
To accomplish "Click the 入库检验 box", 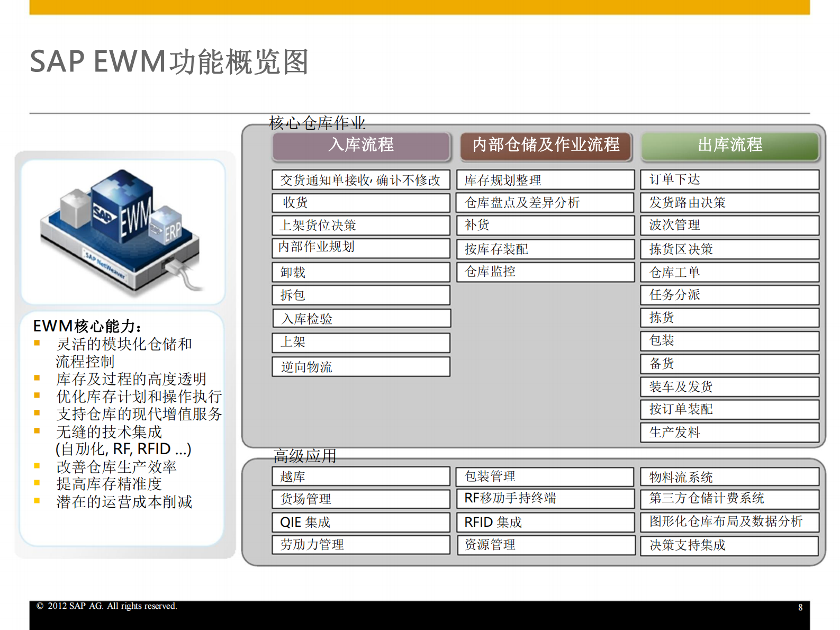I will 362,319.
